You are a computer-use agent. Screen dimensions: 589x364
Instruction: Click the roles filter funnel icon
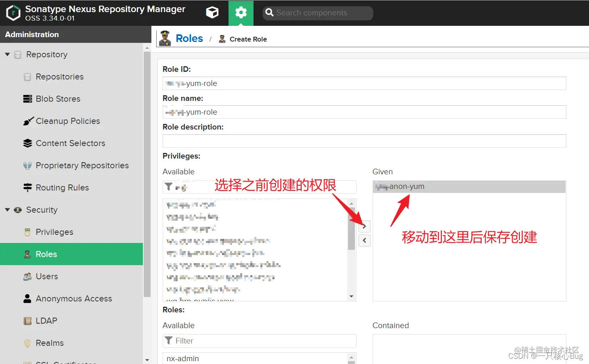click(169, 340)
